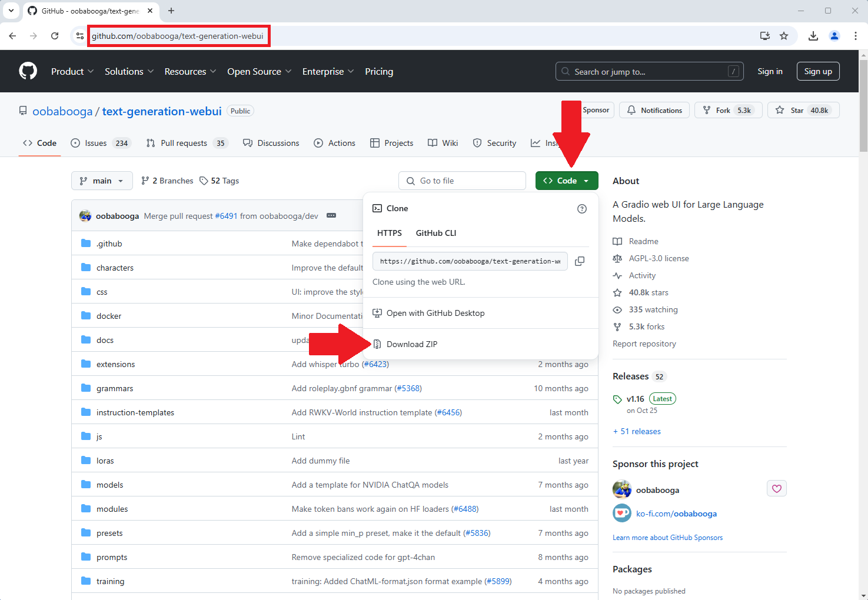Click the Sign up button
Screen dimensions: 868x600
pyautogui.click(x=818, y=71)
